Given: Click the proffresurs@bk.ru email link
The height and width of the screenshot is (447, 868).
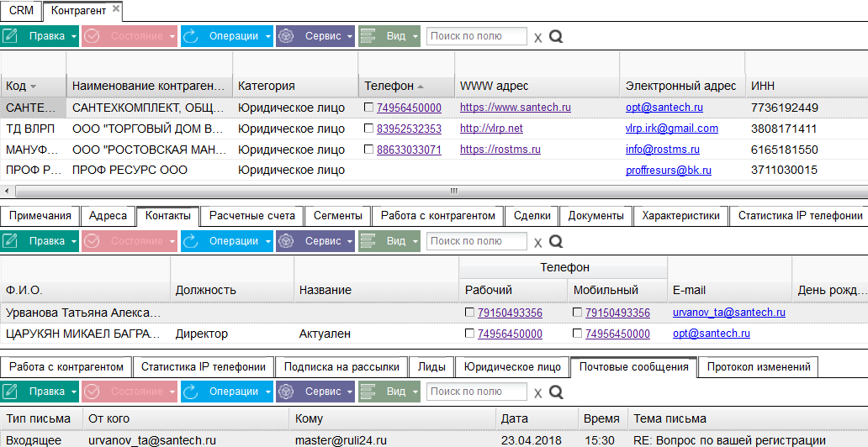Looking at the screenshot, I should 669,171.
